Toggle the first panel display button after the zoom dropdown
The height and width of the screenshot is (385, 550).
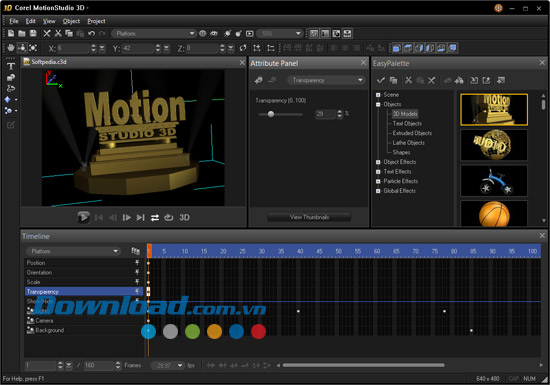314,34
